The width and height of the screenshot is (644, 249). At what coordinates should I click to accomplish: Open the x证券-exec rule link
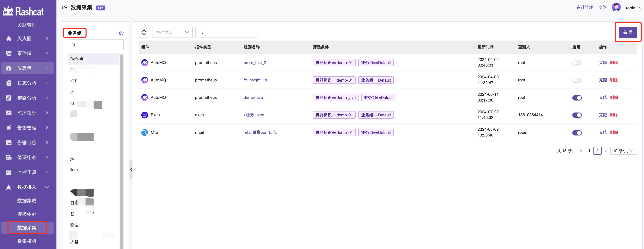254,115
